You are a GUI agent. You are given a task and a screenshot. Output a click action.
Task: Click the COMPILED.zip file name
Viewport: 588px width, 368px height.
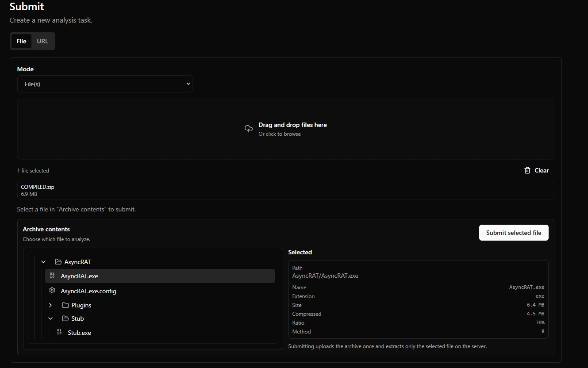click(x=38, y=187)
